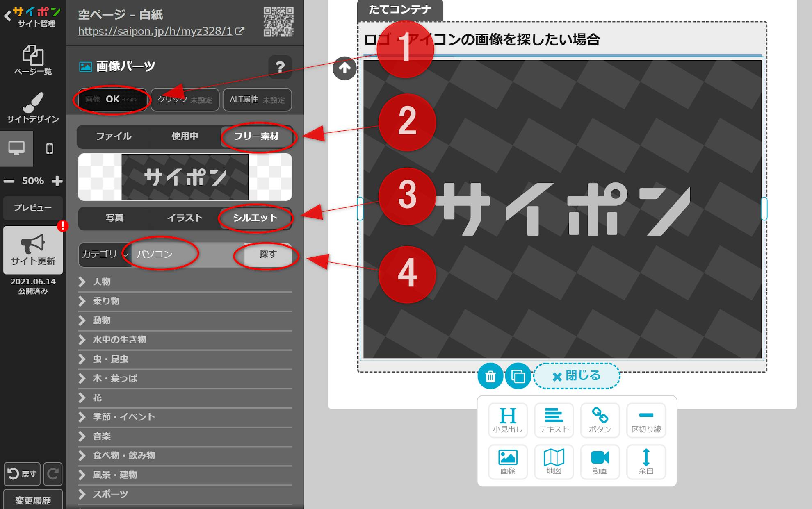The width and height of the screenshot is (812, 509).
Task: Add a 地図 map part
Action: tap(554, 462)
